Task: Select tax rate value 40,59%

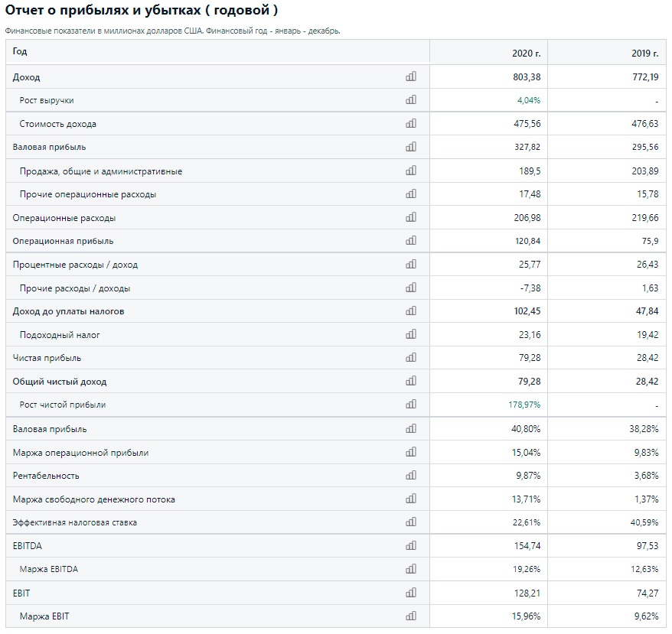Action: pos(644,522)
